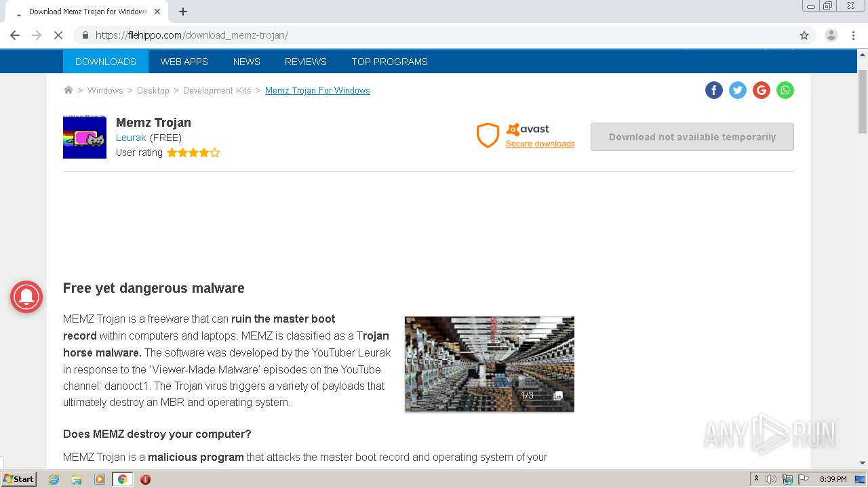Select NEWS navigation tab
The image size is (868, 488).
pyautogui.click(x=247, y=62)
